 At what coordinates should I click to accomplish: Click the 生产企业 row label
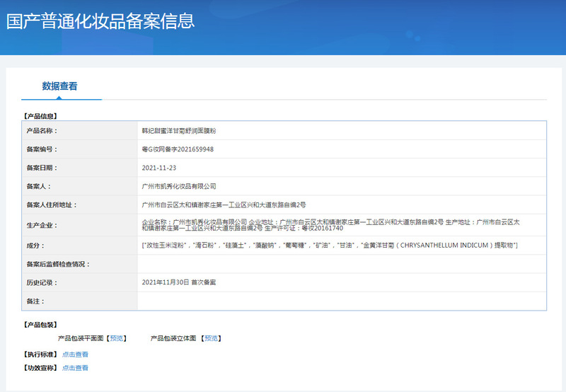pos(42,225)
